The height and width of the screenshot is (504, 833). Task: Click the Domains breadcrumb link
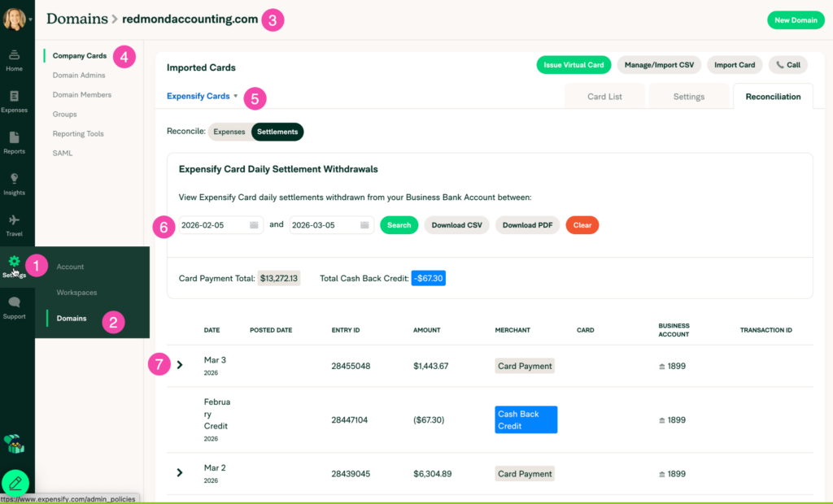pos(77,19)
